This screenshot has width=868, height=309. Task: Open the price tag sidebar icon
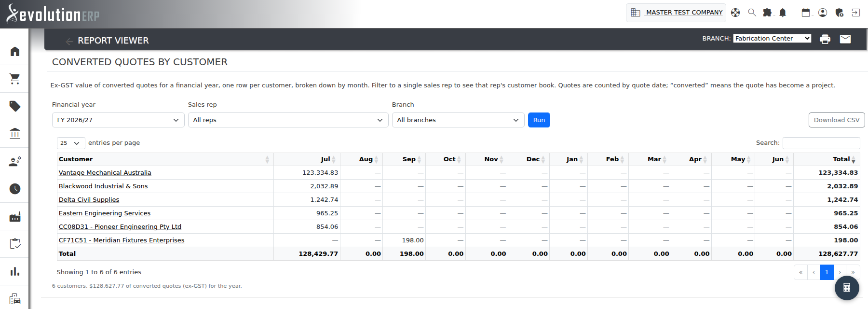[15, 106]
